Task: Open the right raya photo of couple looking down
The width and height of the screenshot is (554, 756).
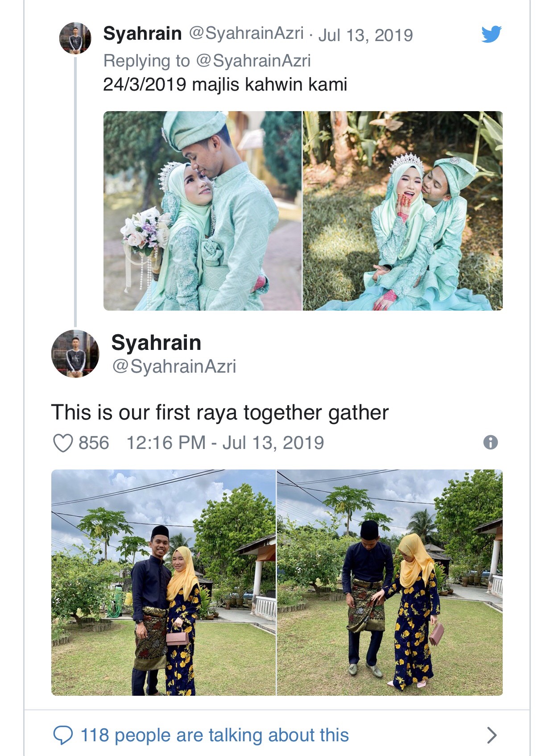Action: (390, 582)
